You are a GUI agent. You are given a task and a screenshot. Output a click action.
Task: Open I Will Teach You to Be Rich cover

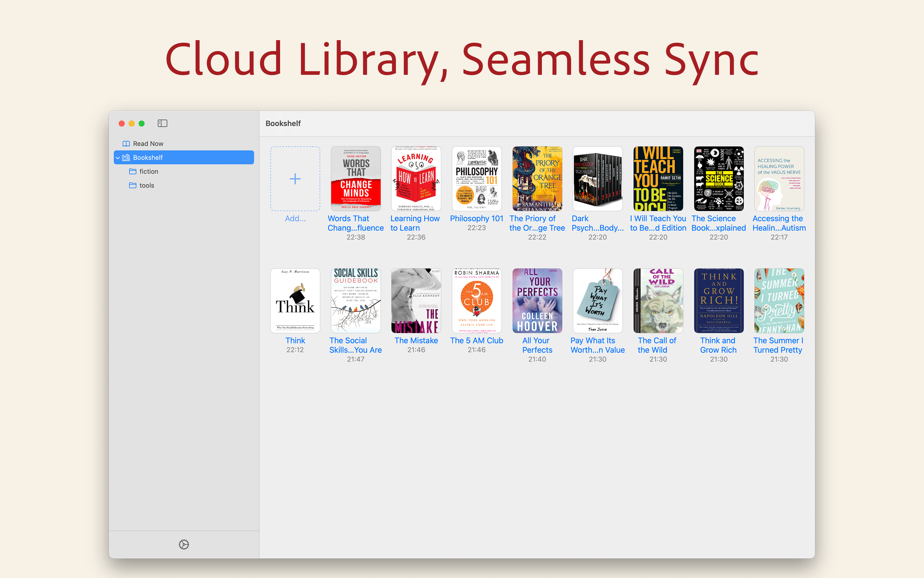tap(658, 179)
